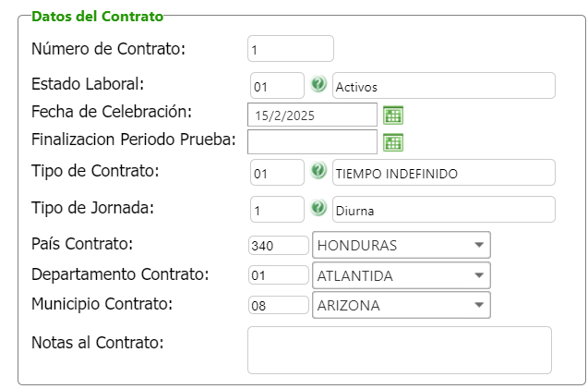Open calendar for Fecha de Celebración

click(393, 115)
